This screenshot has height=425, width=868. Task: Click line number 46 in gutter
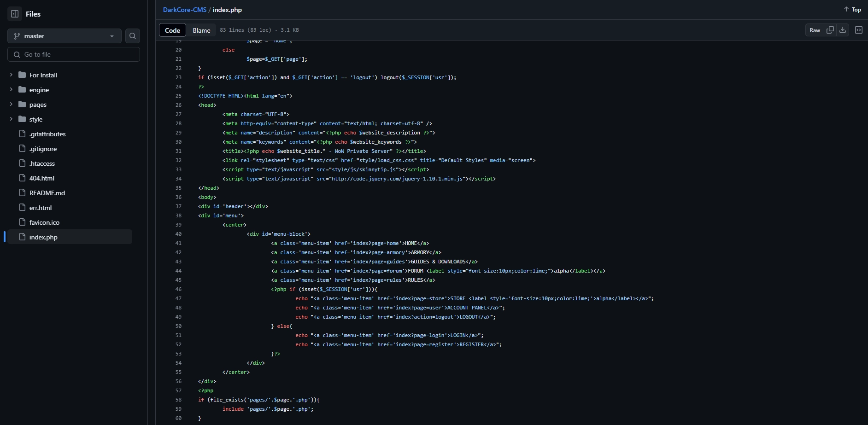pyautogui.click(x=178, y=289)
